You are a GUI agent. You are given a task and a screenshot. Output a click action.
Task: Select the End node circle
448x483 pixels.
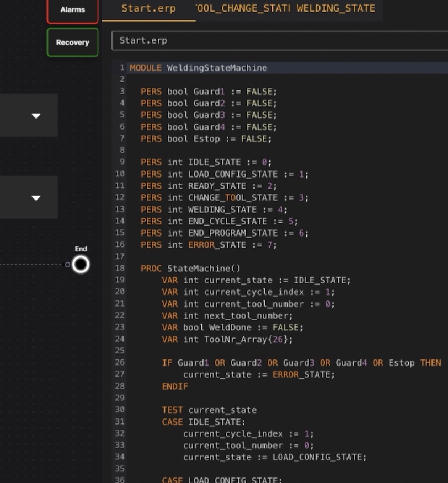(81, 264)
